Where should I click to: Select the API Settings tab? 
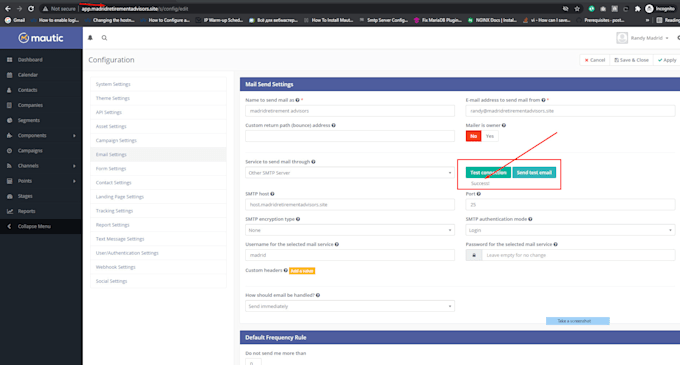pyautogui.click(x=158, y=112)
